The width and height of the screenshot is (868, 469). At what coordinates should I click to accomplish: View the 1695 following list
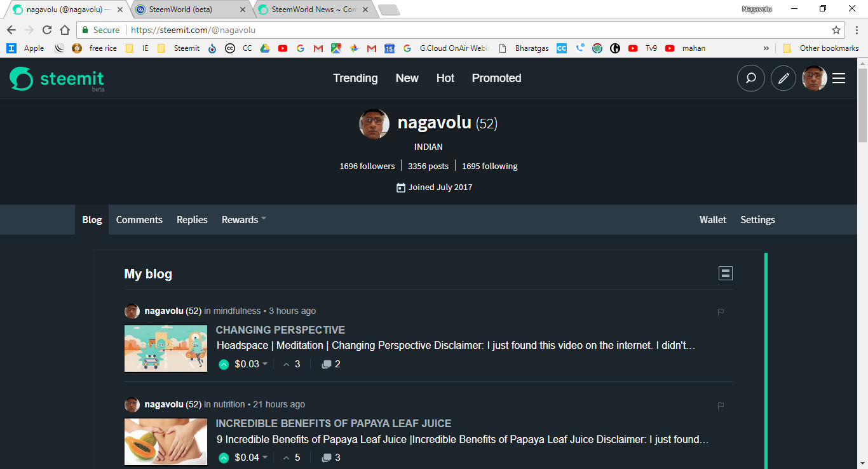point(490,166)
